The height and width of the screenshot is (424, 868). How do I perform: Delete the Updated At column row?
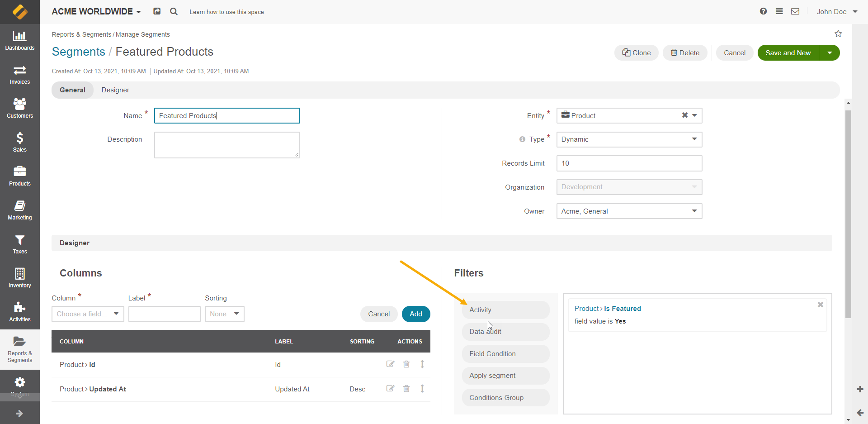click(406, 389)
